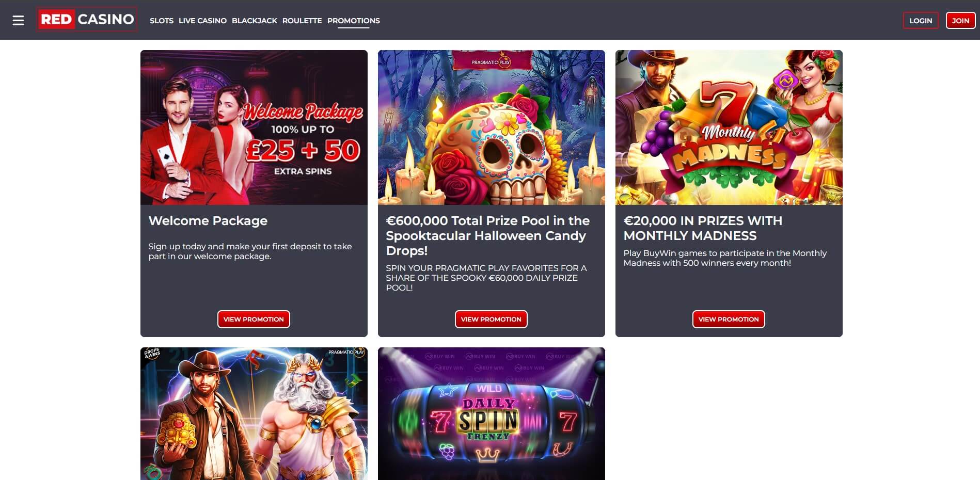Viewport: 980px width, 480px height.
Task: Click the Join button
Action: [x=960, y=21]
